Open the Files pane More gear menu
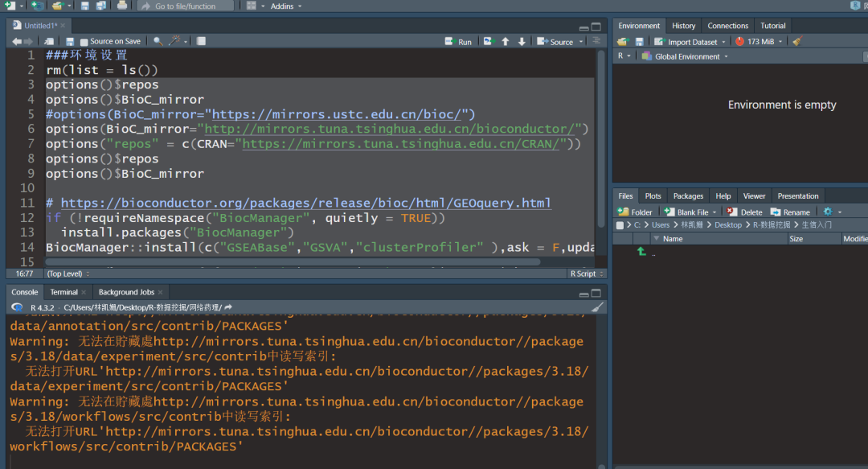This screenshot has width=868, height=469. (x=832, y=212)
